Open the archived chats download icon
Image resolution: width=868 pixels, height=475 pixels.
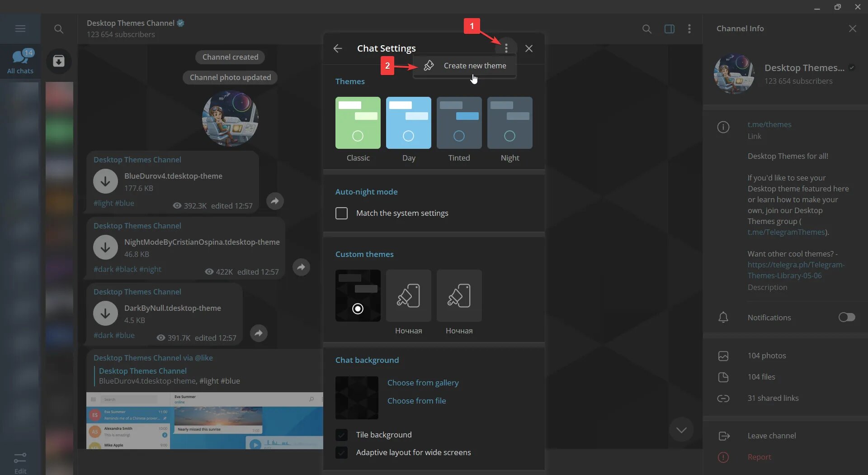tap(59, 61)
